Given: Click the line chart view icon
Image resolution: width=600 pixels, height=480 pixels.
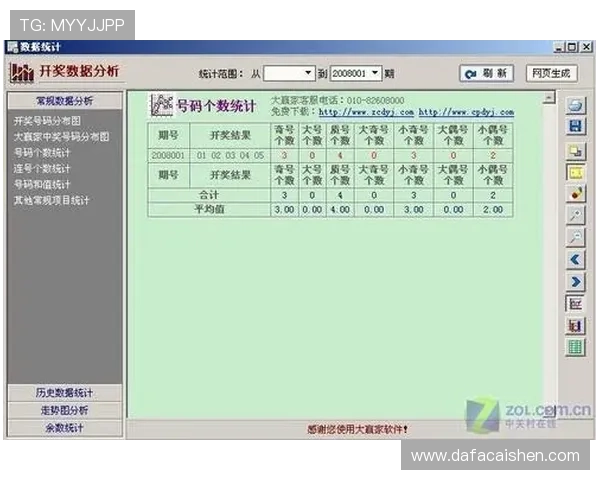Looking at the screenshot, I should coord(576,304).
